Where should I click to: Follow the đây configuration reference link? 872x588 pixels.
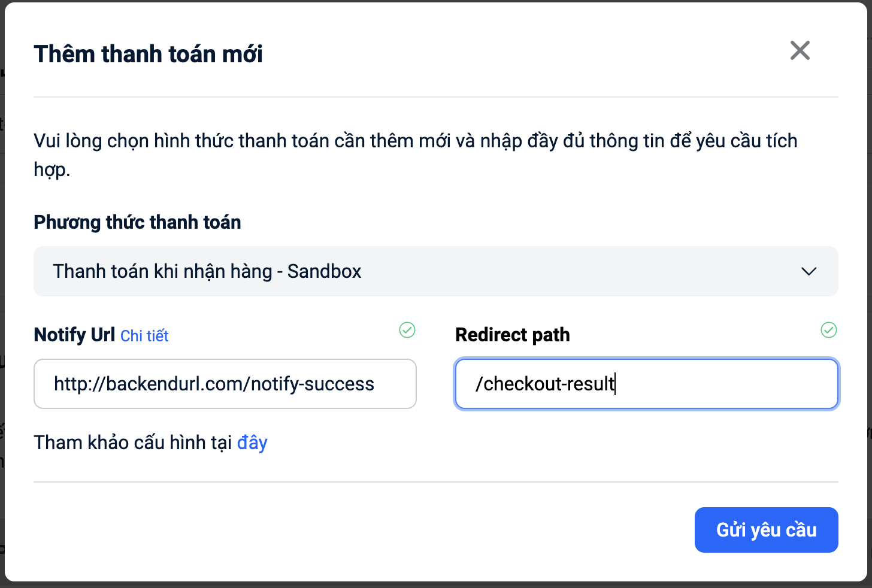click(x=252, y=443)
